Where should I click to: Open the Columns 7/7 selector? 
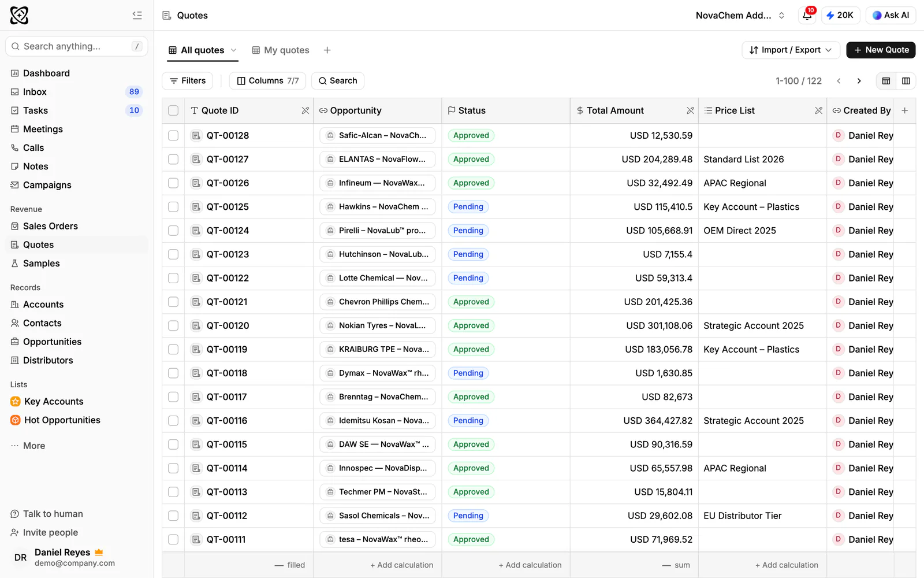tap(268, 81)
